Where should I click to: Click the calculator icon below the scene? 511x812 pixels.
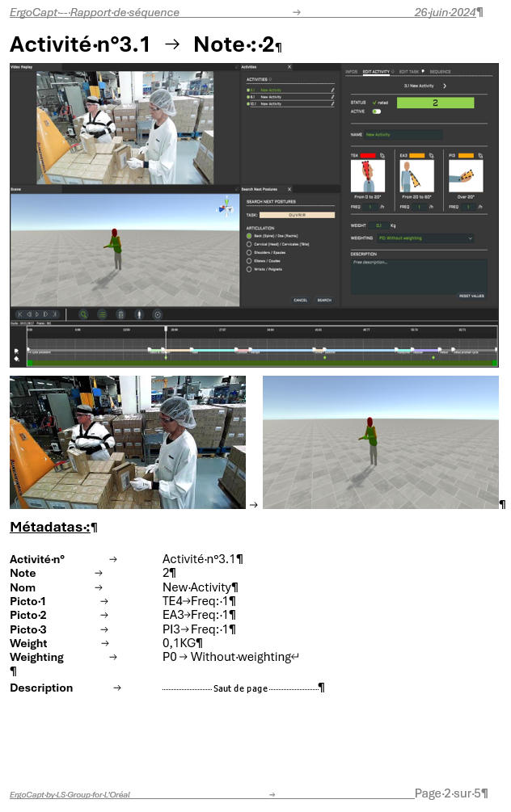120,314
